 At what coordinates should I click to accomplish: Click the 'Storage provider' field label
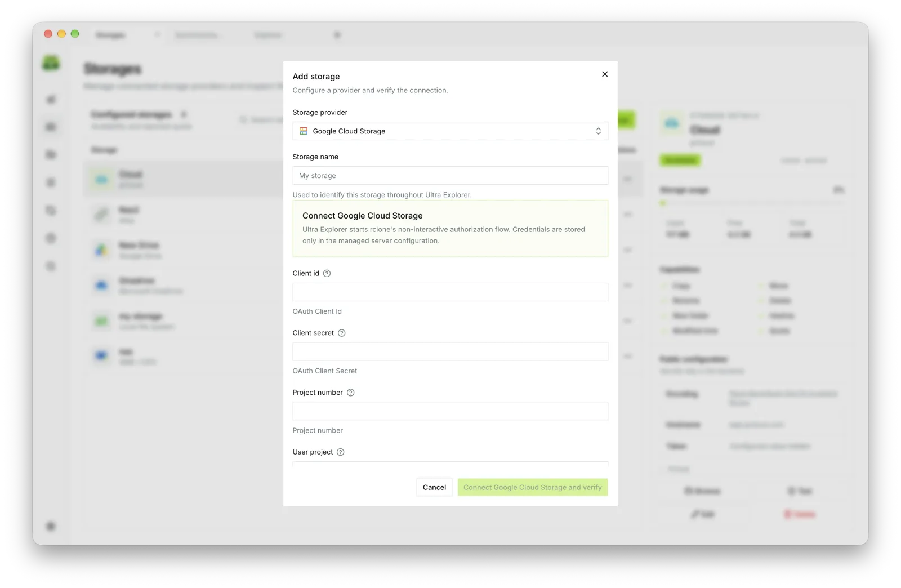click(x=320, y=113)
